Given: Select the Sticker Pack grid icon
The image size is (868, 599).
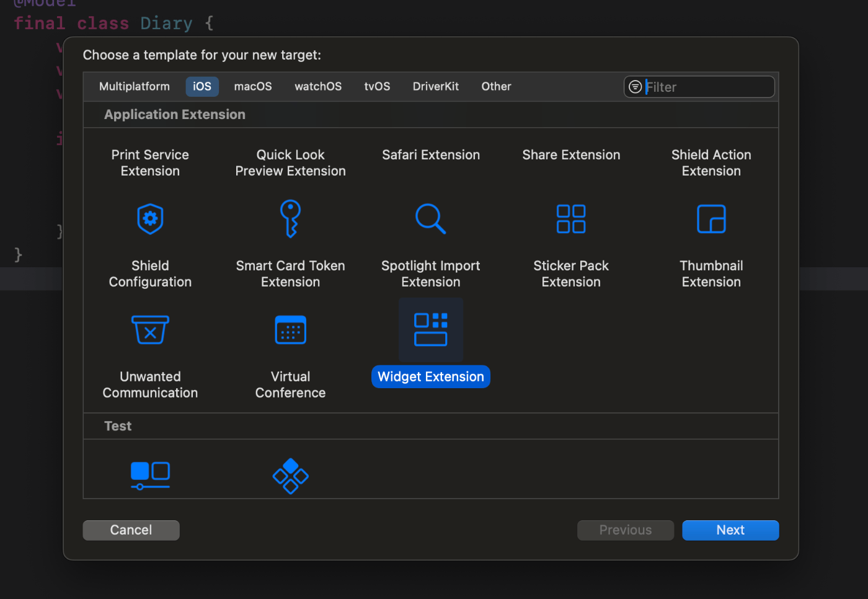Looking at the screenshot, I should [x=571, y=219].
